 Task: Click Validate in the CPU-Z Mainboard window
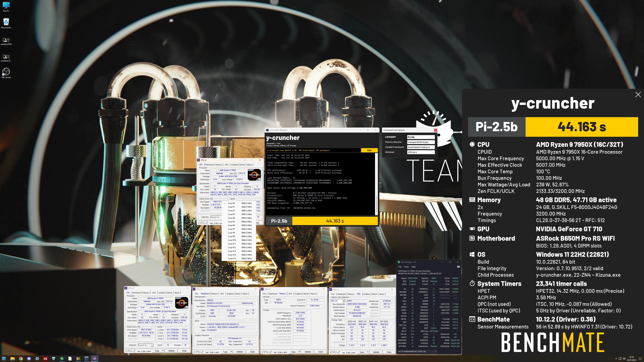(239, 352)
